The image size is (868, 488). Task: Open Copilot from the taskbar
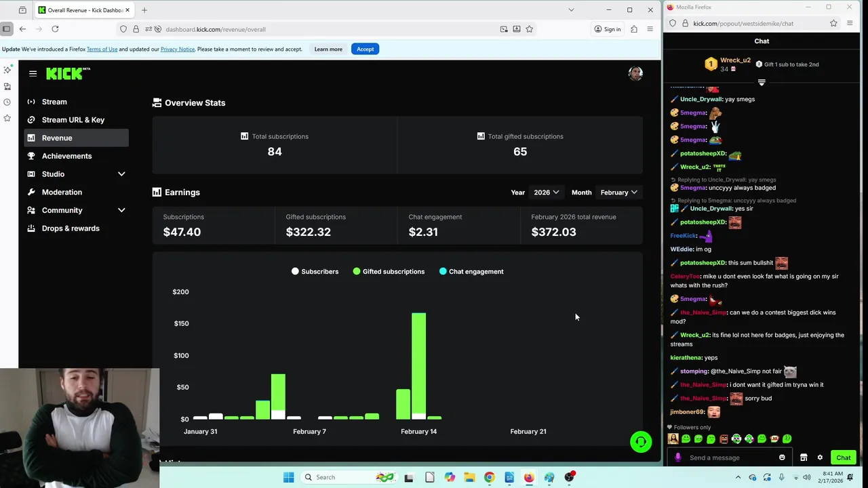coord(450,477)
